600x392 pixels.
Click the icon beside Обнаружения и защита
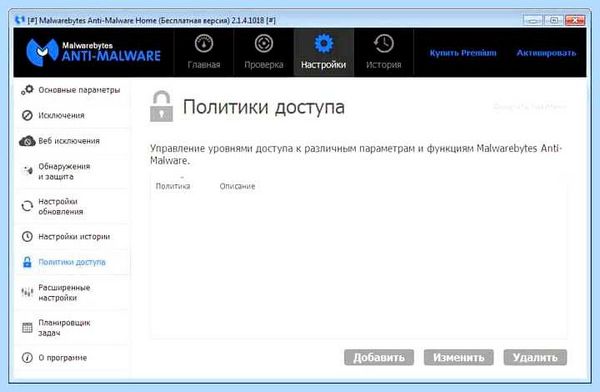(x=28, y=171)
